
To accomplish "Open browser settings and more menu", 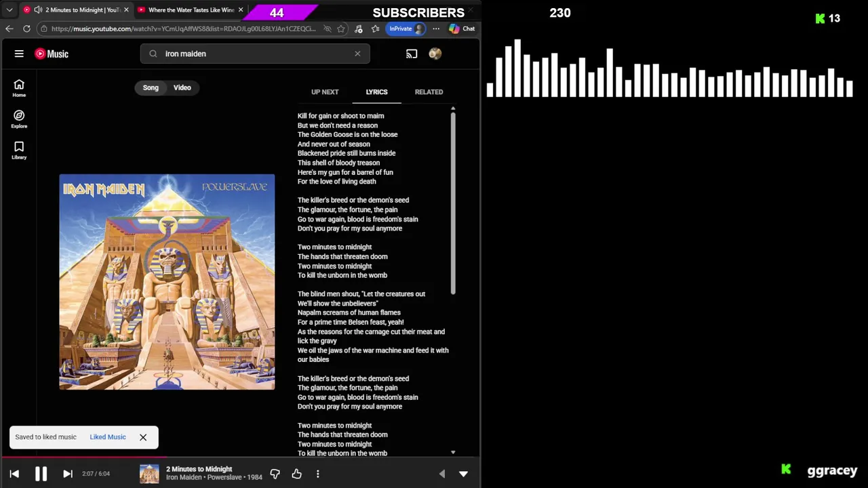I will coord(436,28).
